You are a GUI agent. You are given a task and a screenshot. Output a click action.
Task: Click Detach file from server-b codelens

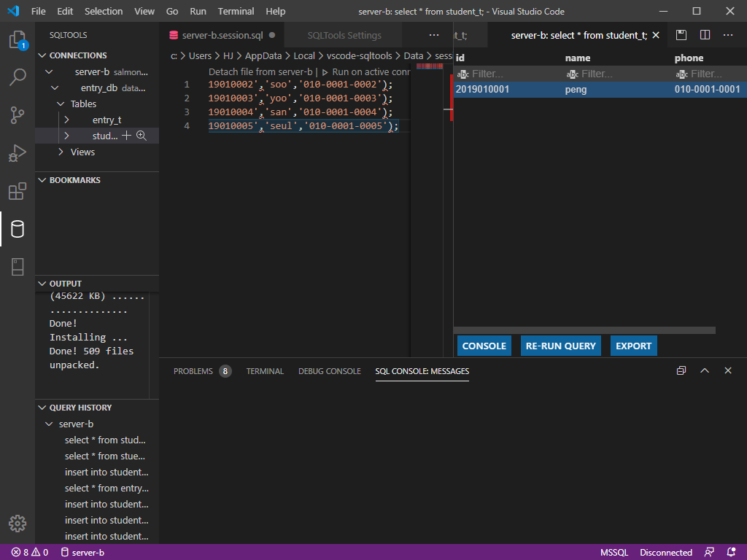[x=260, y=72]
